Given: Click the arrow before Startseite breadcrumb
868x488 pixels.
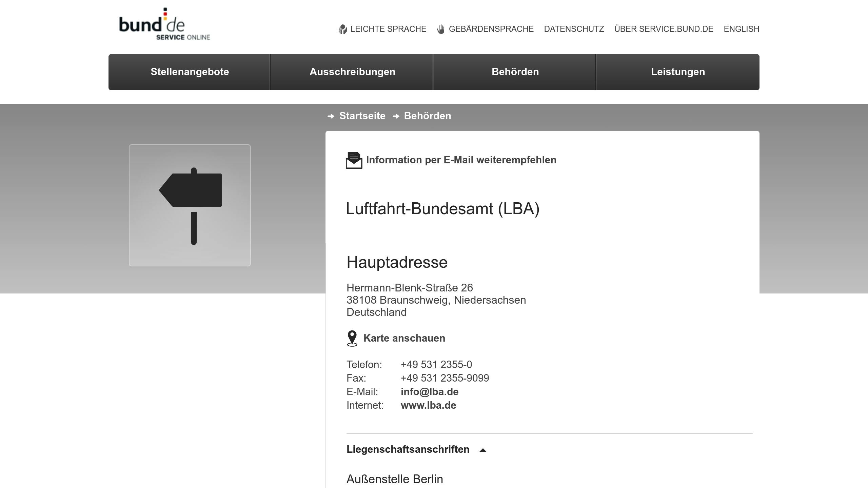Looking at the screenshot, I should pyautogui.click(x=331, y=116).
